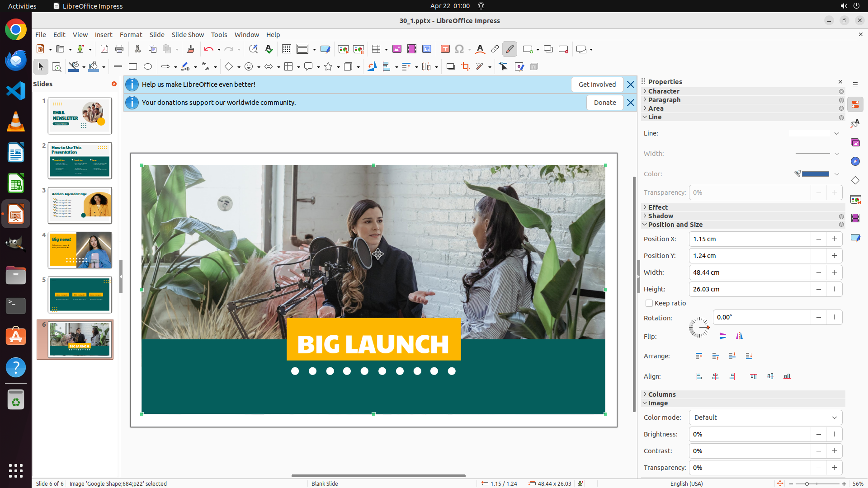
Task: Collapse the Position and Size section
Action: (x=675, y=225)
